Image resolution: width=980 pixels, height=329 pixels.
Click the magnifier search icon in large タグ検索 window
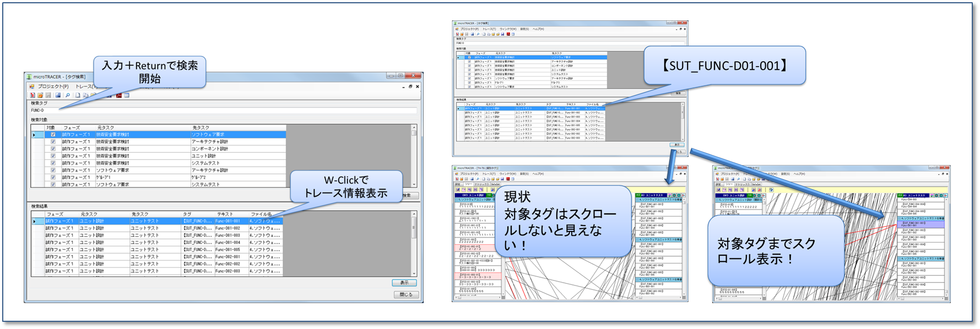(x=68, y=95)
